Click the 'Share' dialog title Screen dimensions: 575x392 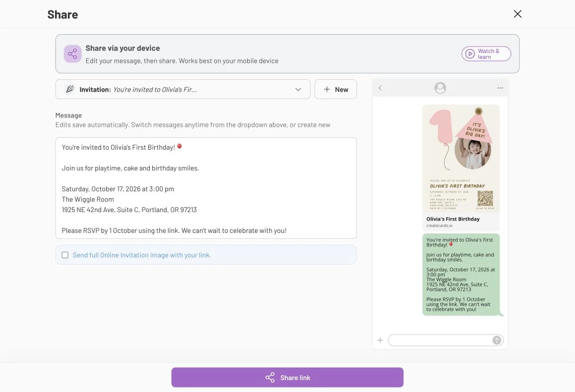click(x=63, y=14)
